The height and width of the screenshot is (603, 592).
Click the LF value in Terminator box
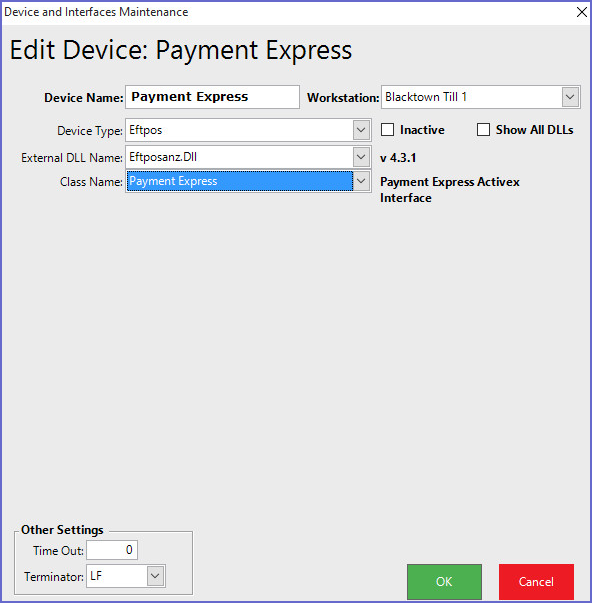(96, 576)
